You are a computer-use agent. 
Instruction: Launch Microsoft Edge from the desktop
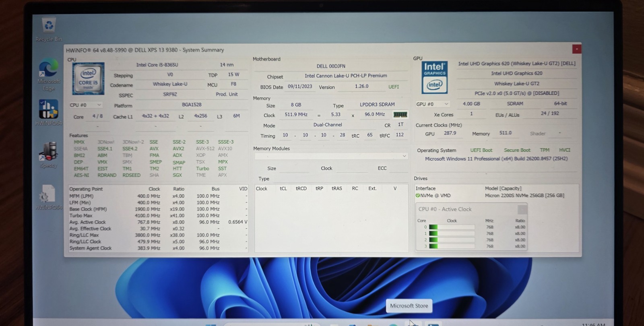pos(49,74)
